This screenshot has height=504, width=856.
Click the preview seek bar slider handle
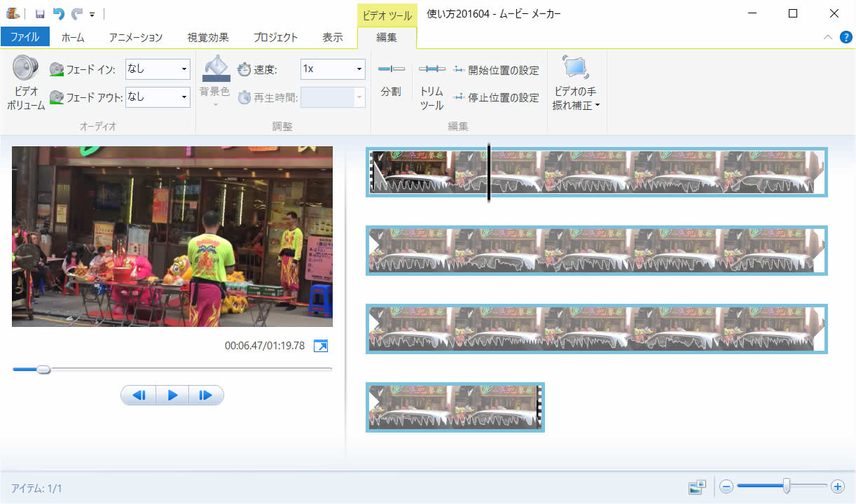click(x=43, y=369)
